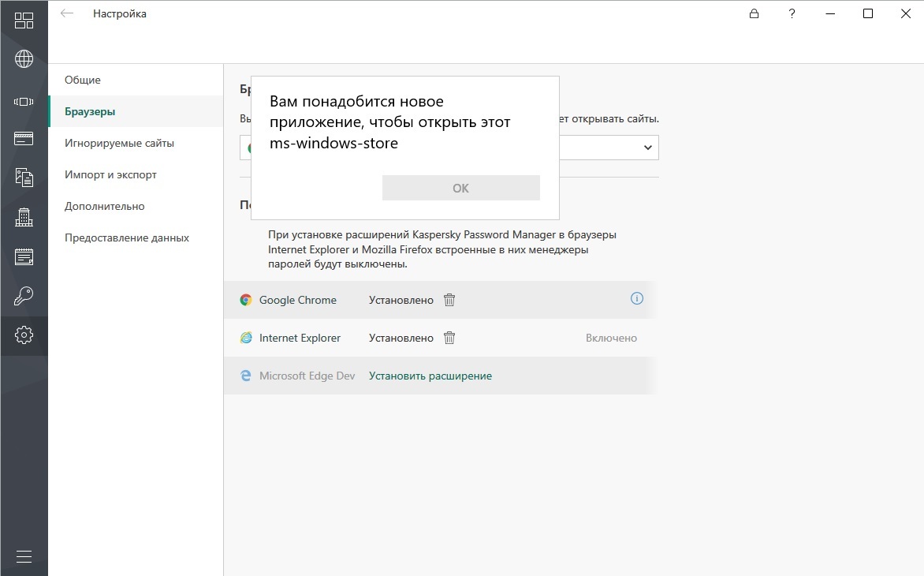Viewport: 924px width, 576px height.
Task: Lock the vault with the padlock icon
Action: tap(754, 13)
